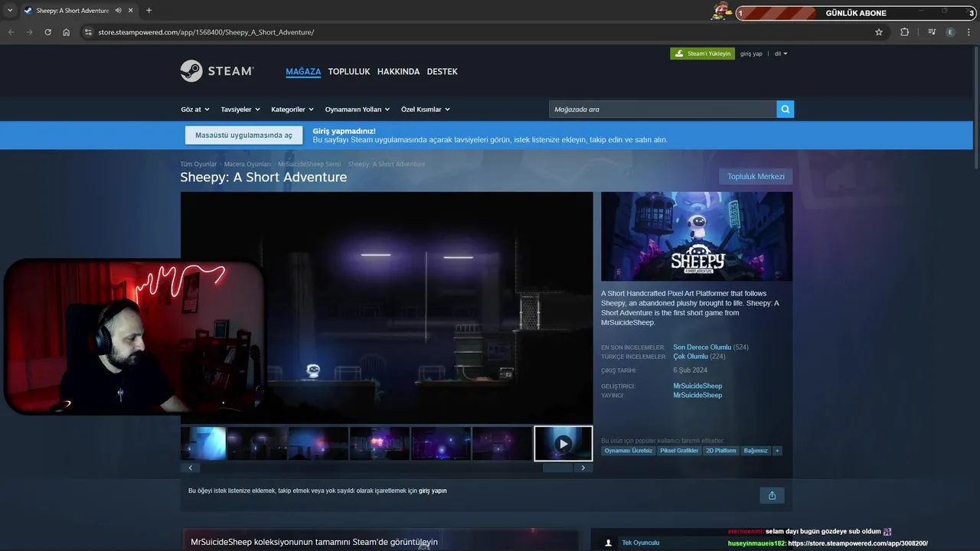Open the HAKKINDA menu
Screen dimensions: 980x551
(398, 72)
